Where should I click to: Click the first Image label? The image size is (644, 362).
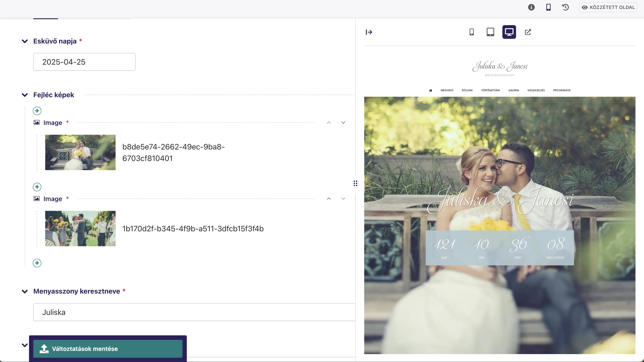click(53, 123)
